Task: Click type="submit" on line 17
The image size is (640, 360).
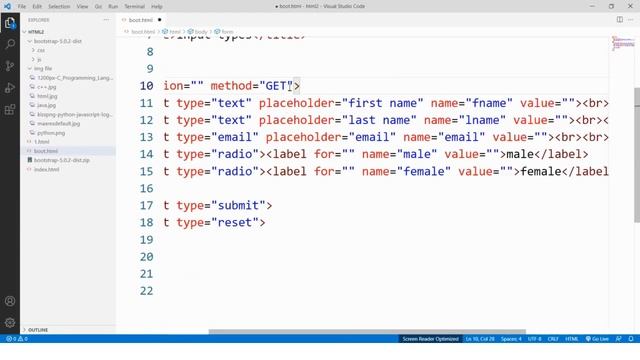Action: point(221,205)
